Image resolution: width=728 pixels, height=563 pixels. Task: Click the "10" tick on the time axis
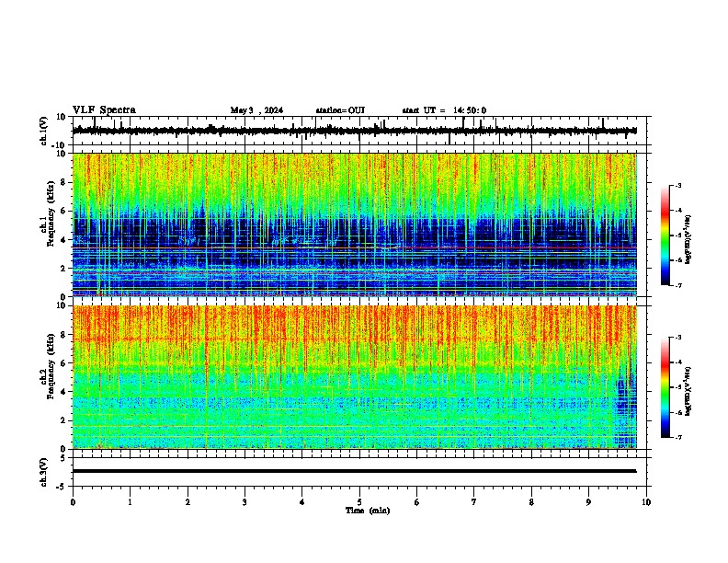pos(646,502)
